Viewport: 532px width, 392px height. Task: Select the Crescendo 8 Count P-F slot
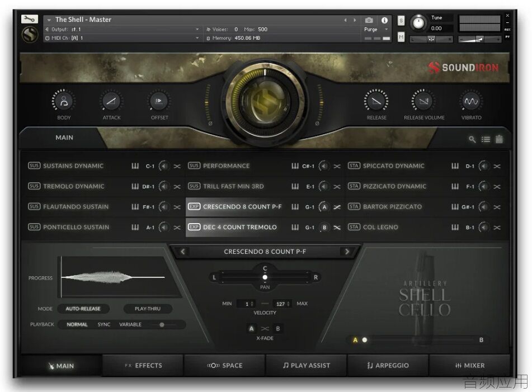tap(242, 207)
